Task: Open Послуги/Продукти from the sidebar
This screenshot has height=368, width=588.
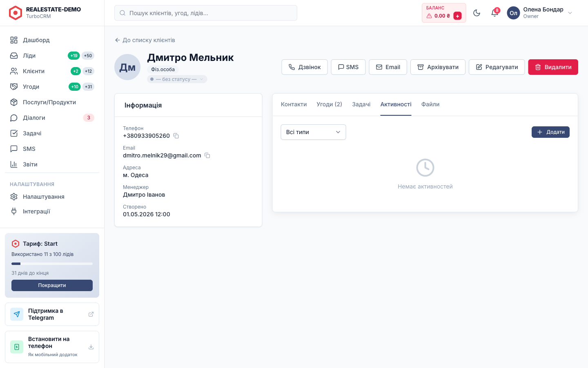Action: [52, 102]
